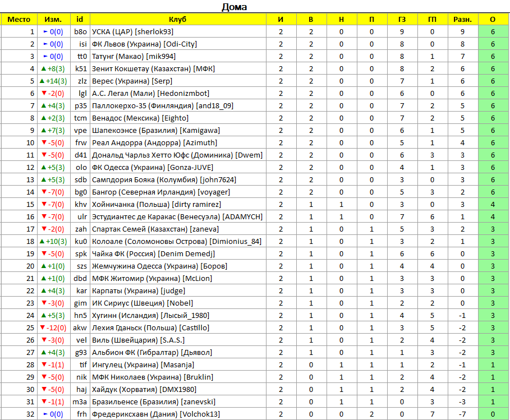Click the 'Место' column header
The width and height of the screenshot is (510, 420).
pos(19,20)
